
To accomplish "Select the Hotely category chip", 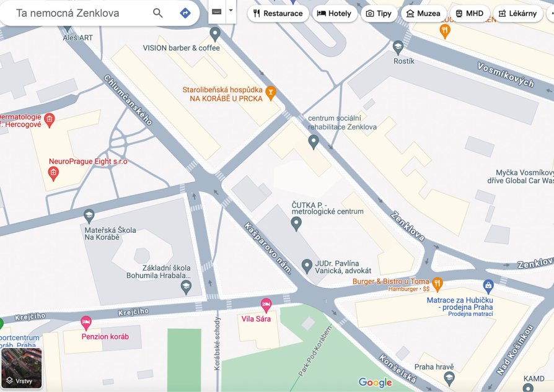I will pos(334,14).
